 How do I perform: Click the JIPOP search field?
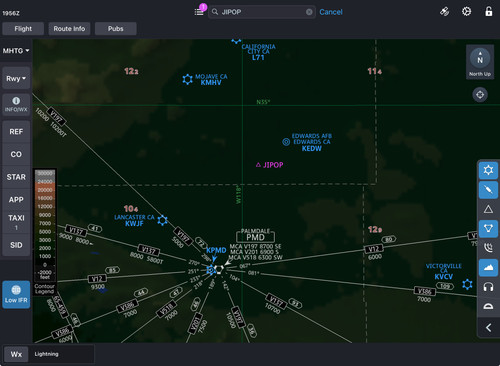262,12
